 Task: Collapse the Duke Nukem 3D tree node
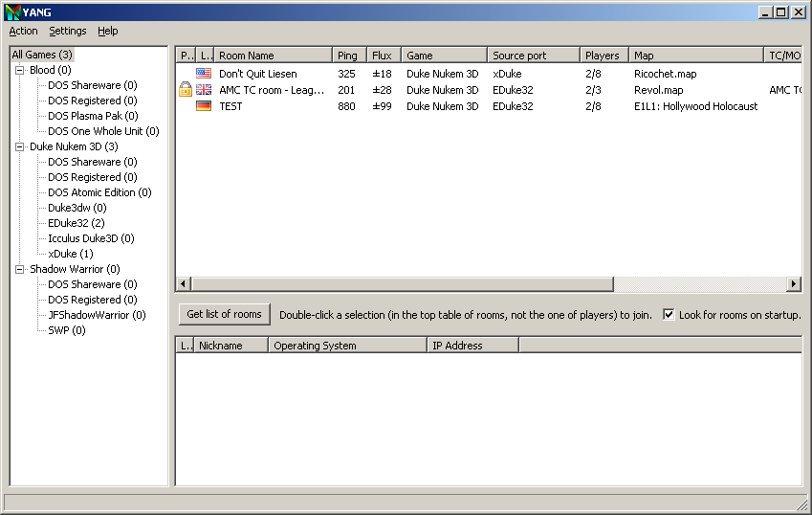(x=20, y=146)
